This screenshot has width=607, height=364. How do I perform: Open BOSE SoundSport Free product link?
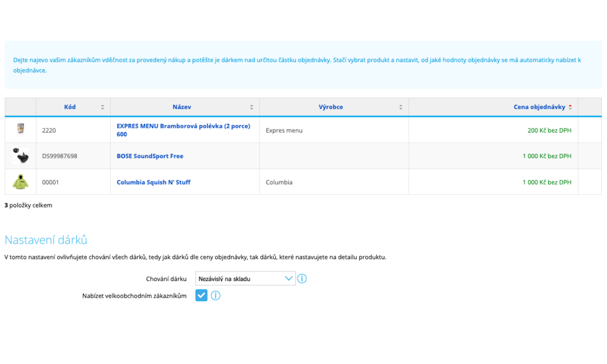[150, 156]
